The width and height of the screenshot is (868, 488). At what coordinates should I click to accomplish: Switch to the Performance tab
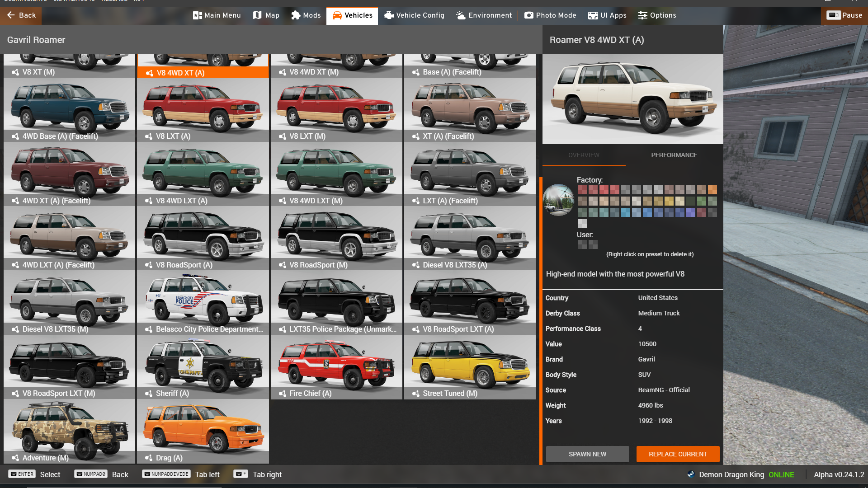point(674,155)
